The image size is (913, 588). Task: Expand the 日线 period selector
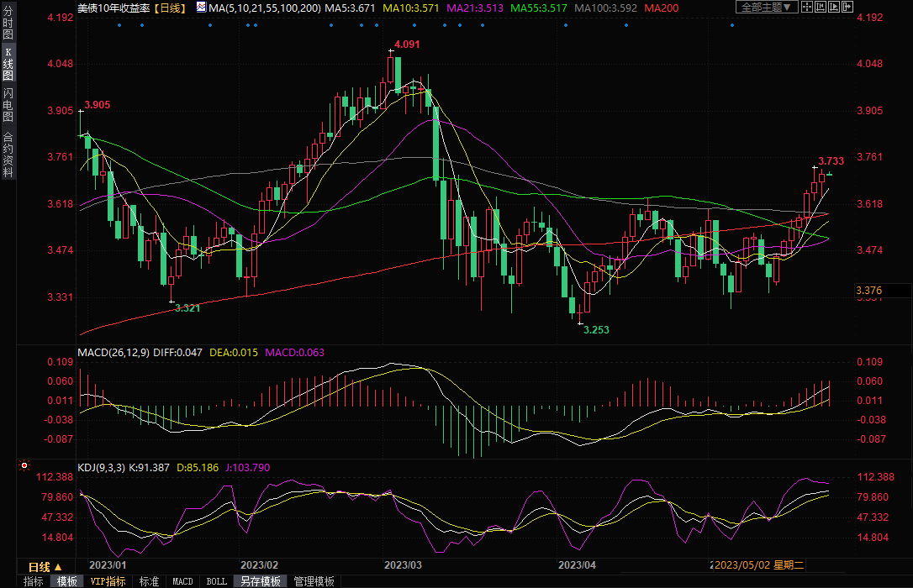[45, 567]
